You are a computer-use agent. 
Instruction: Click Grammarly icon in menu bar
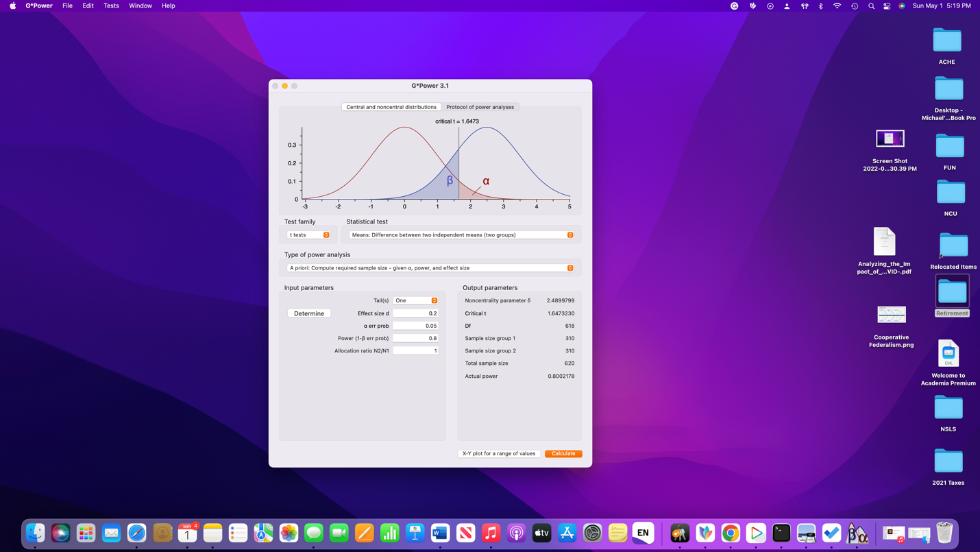pyautogui.click(x=735, y=5)
